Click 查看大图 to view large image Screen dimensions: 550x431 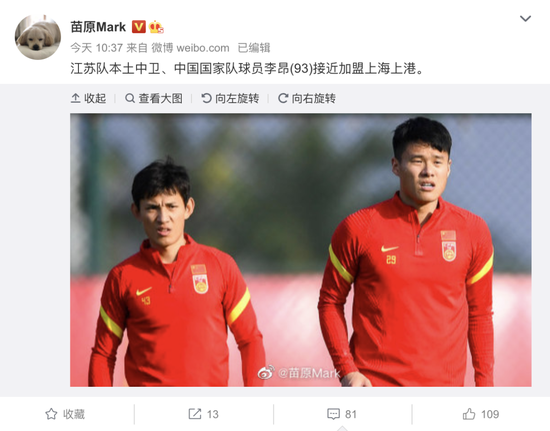pyautogui.click(x=154, y=99)
